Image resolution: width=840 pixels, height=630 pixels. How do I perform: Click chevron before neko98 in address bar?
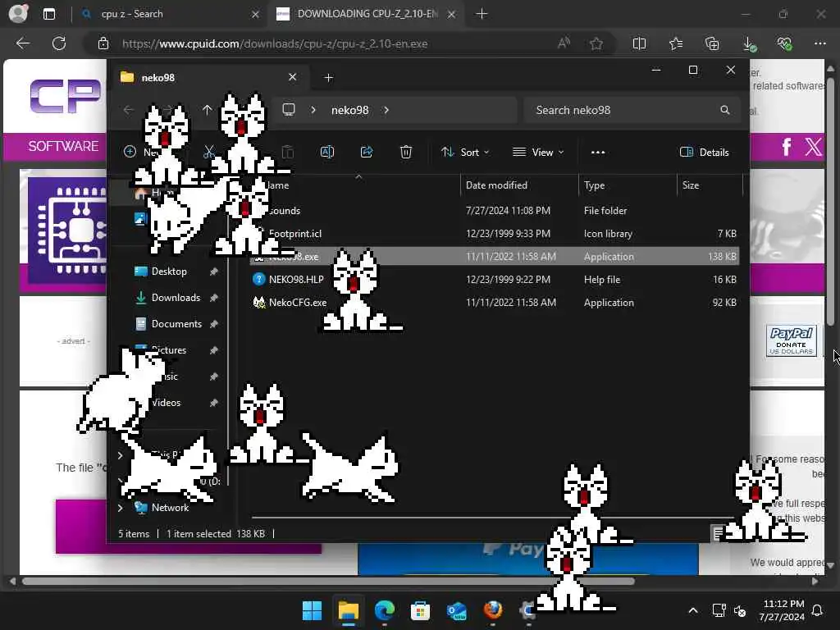(313, 110)
